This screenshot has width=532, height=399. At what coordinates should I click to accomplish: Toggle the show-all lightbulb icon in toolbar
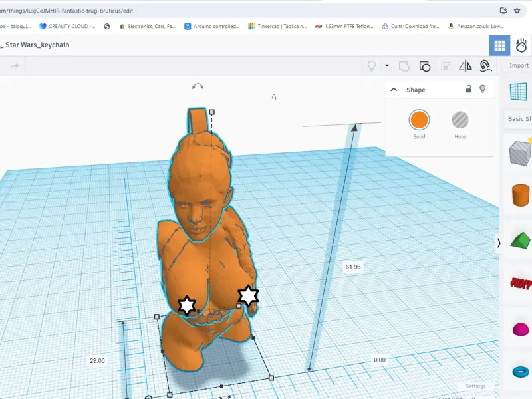coord(372,66)
